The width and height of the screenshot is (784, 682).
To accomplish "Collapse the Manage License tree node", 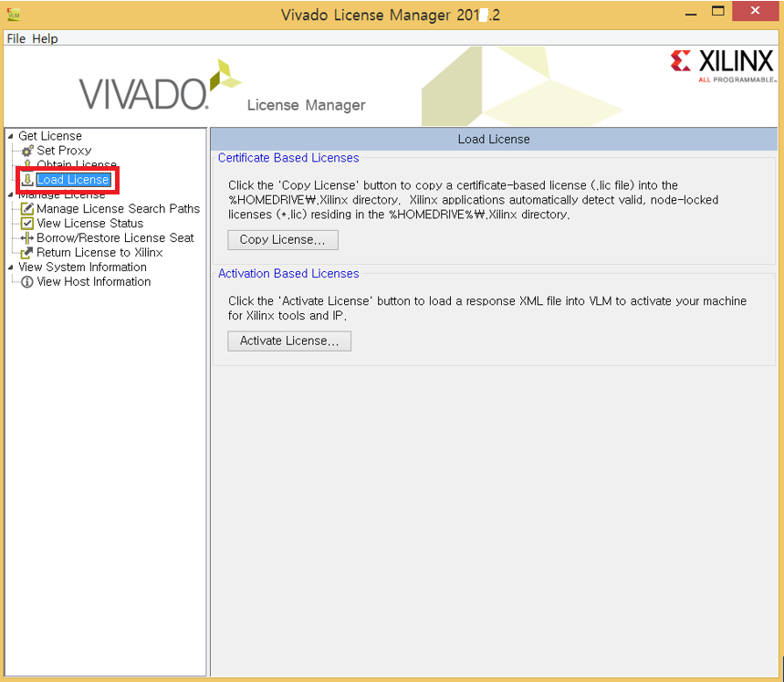I will click(x=11, y=194).
